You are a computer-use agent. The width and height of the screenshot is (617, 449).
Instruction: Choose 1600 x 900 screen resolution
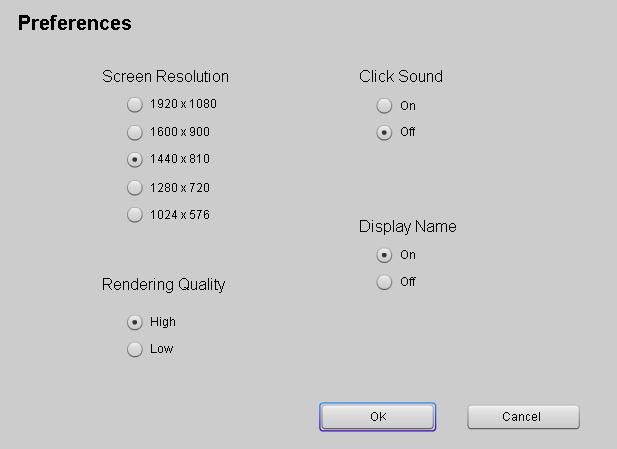[x=135, y=133]
